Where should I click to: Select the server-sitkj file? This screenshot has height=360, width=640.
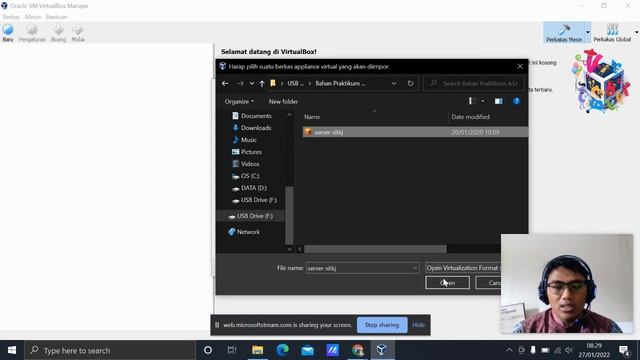[x=415, y=132]
